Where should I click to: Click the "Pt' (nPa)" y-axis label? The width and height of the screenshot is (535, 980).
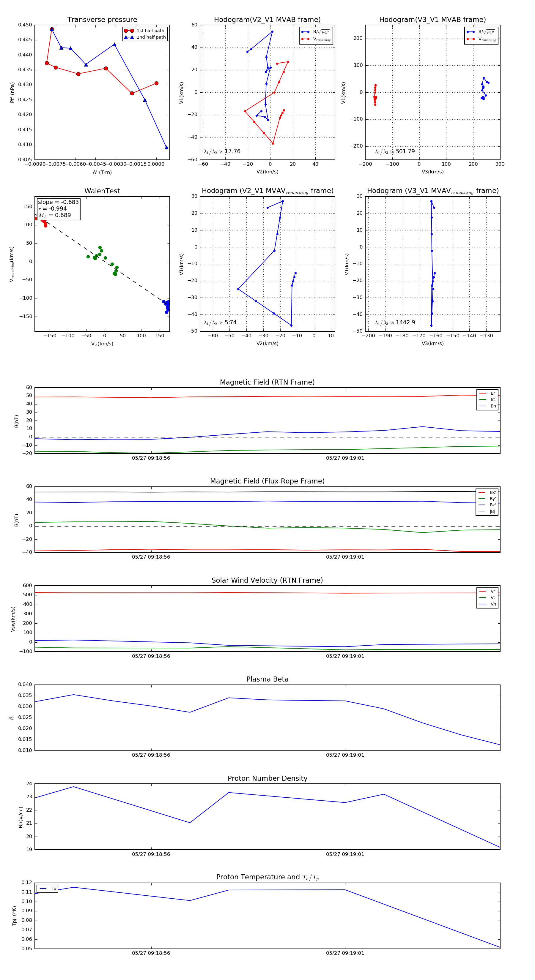coord(12,92)
